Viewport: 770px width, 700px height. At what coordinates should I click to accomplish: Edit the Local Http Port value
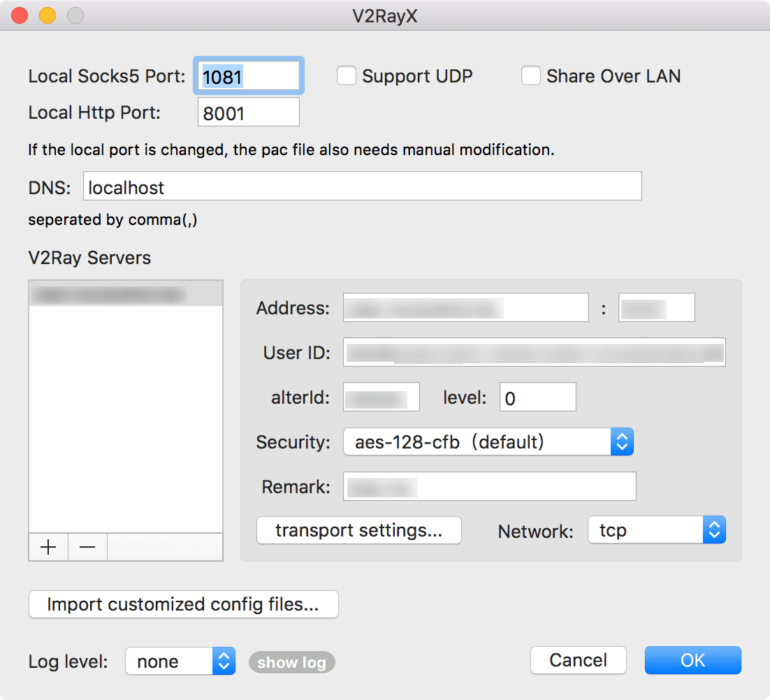[248, 112]
